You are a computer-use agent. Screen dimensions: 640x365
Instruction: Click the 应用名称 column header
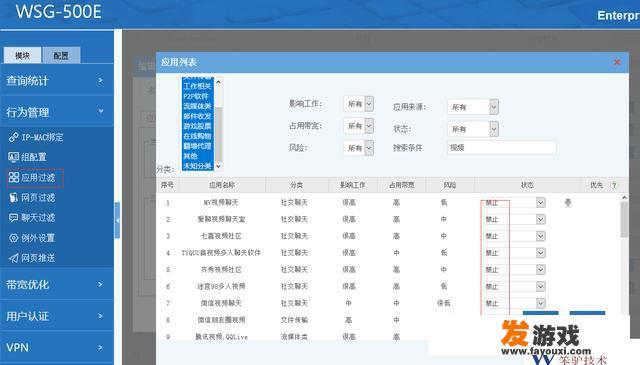(x=222, y=185)
